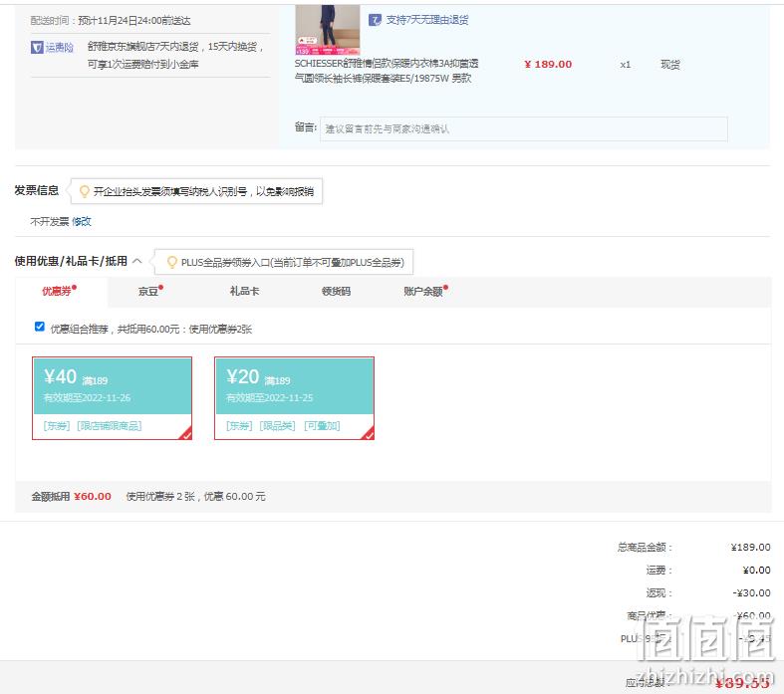The width and height of the screenshot is (784, 694).
Task: Deselect the ¥20 满189 coupon
Action: 295,398
